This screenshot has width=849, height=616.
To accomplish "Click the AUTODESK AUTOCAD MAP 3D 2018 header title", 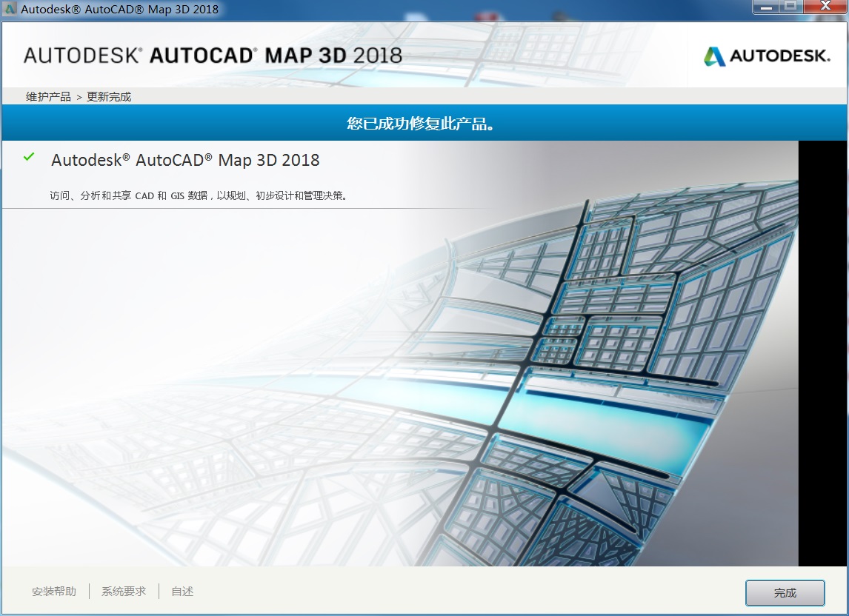I will (213, 56).
